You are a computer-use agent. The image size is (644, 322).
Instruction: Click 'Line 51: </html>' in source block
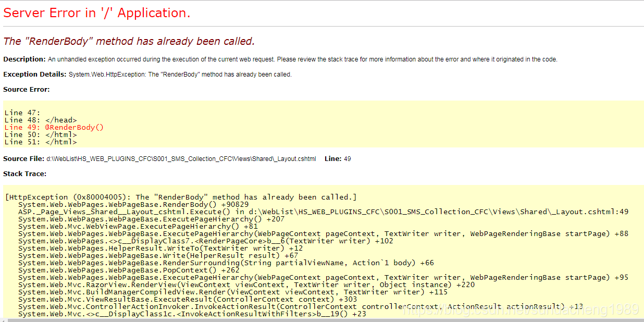click(x=41, y=142)
